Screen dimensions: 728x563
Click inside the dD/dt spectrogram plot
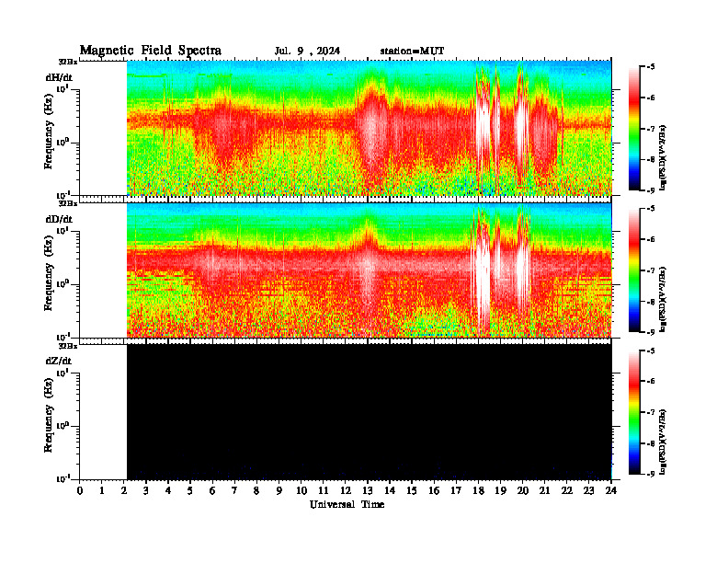(370, 270)
